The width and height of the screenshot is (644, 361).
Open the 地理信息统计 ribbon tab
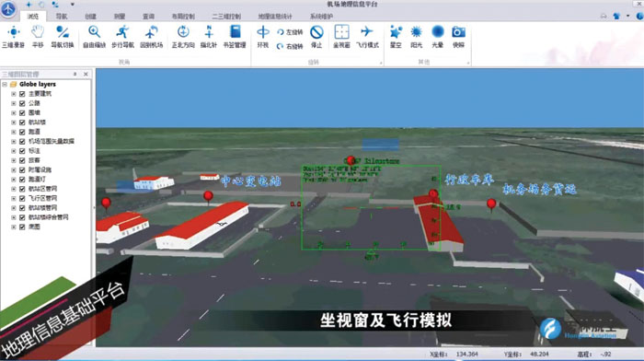tap(275, 16)
